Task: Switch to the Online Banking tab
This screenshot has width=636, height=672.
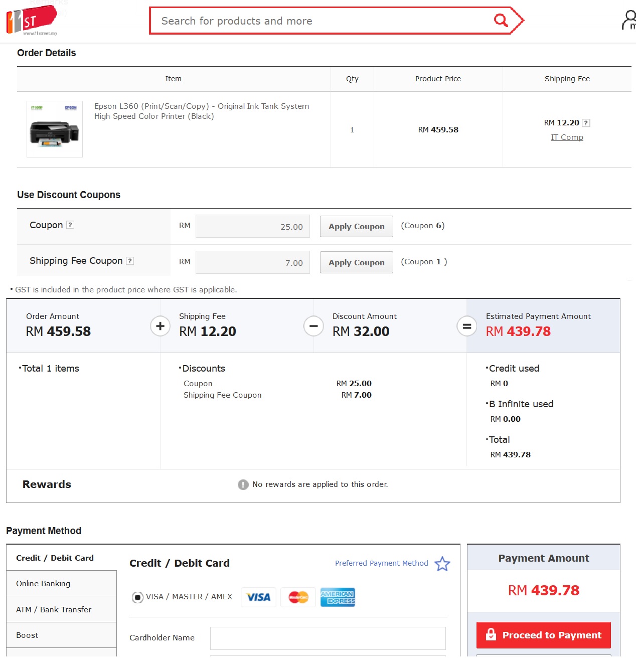Action: (x=61, y=584)
